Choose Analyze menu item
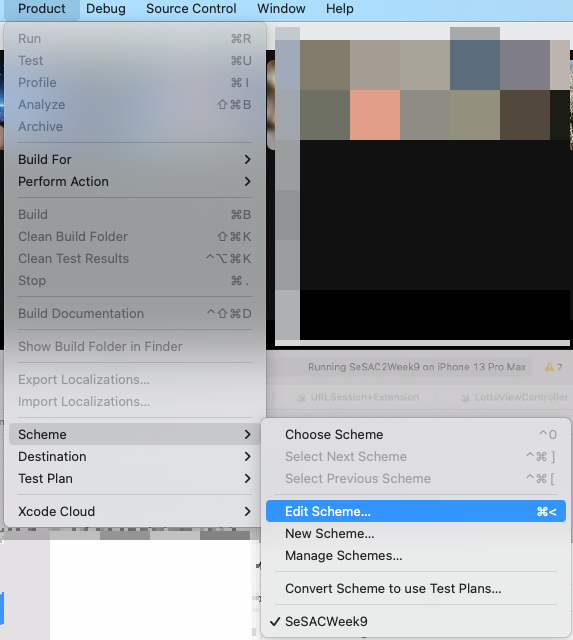Image resolution: width=573 pixels, height=640 pixels. pos(135,105)
